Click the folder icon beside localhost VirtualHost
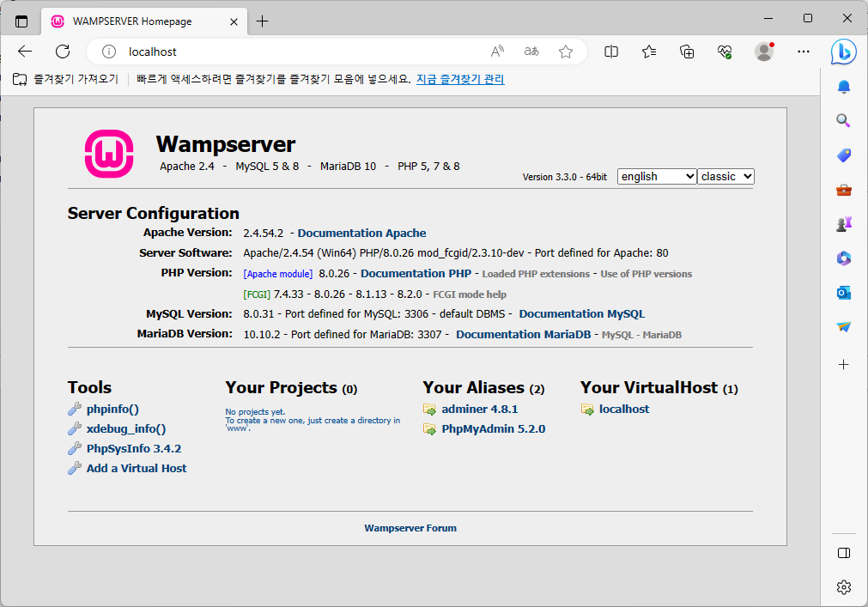 [x=588, y=409]
